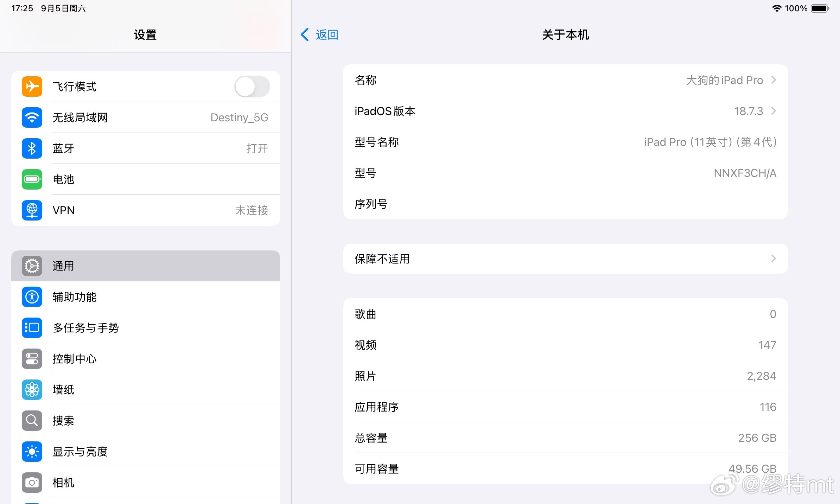Tap the Multitasking 多任务与手势 icon

[x=32, y=328]
